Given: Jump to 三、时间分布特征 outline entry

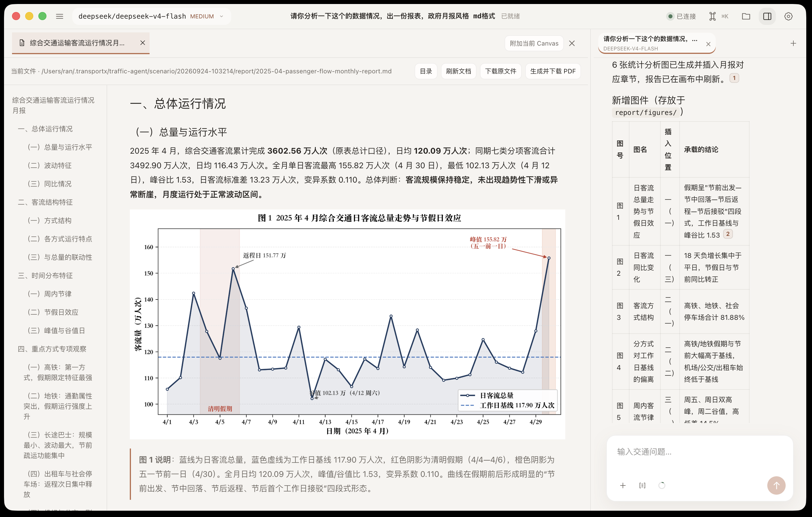Looking at the screenshot, I should click(x=45, y=275).
